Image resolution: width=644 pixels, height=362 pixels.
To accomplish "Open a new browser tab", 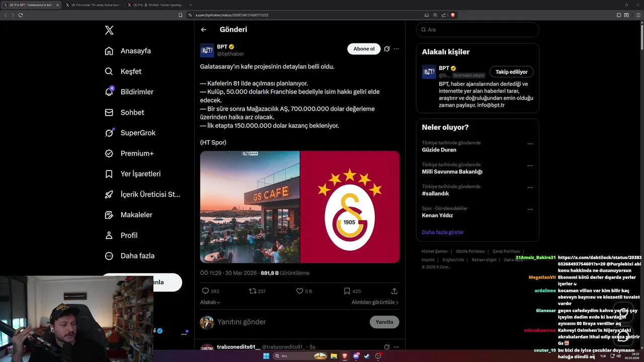I will [191, 5].
